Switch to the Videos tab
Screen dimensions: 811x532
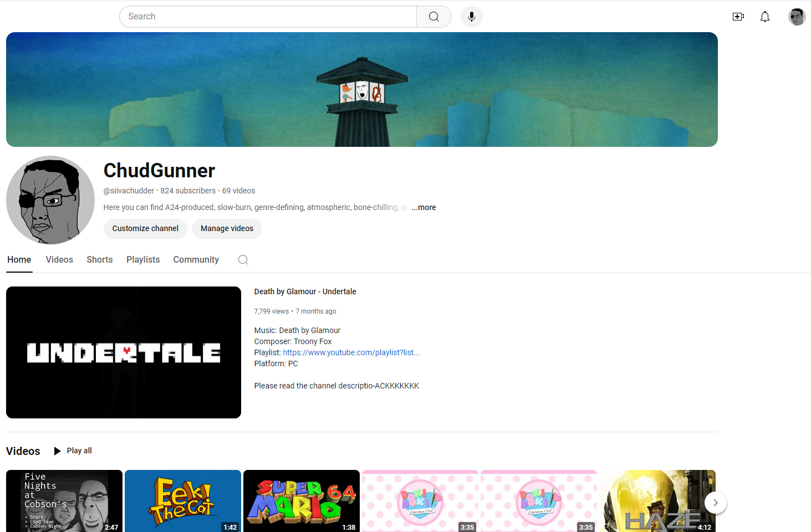coord(59,259)
